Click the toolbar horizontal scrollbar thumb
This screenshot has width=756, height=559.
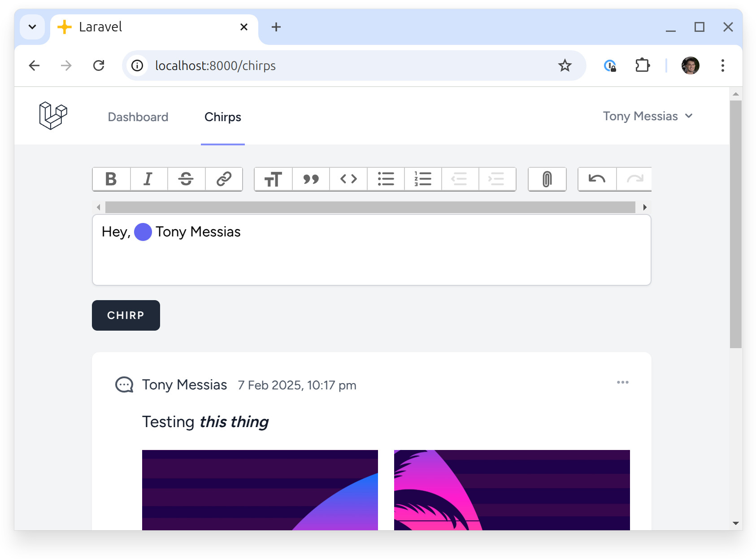coord(370,207)
